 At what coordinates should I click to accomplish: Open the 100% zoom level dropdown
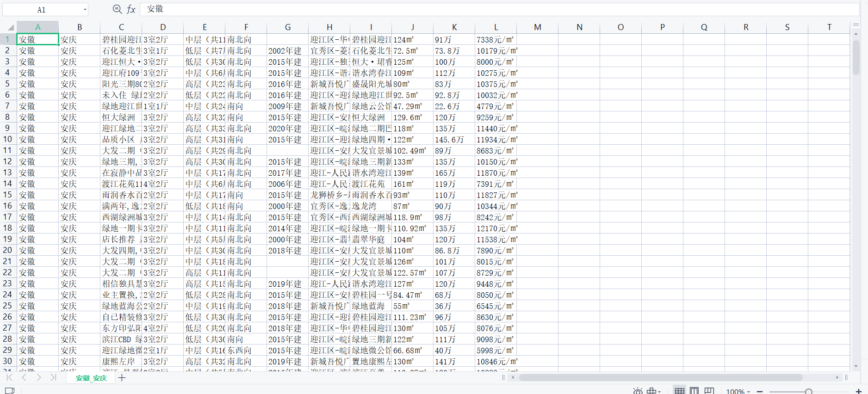[738, 392]
